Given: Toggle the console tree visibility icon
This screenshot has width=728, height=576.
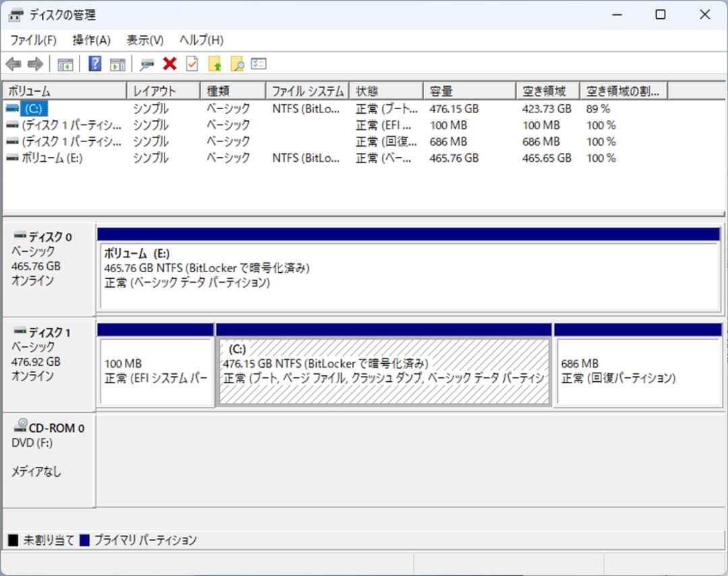Looking at the screenshot, I should tap(65, 64).
